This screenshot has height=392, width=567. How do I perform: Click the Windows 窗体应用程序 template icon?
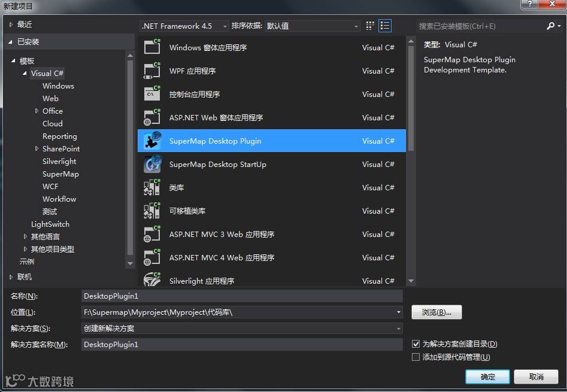coord(152,47)
